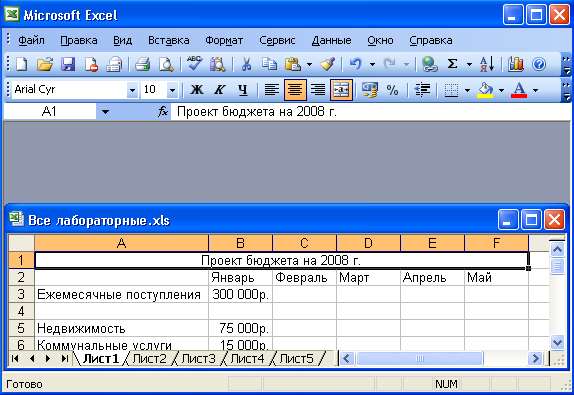Select row 3 header
574x395 pixels.
pos(21,294)
